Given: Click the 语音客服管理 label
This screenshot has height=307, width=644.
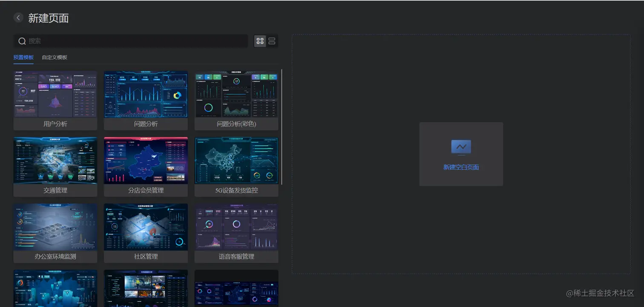Looking at the screenshot, I should [236, 257].
